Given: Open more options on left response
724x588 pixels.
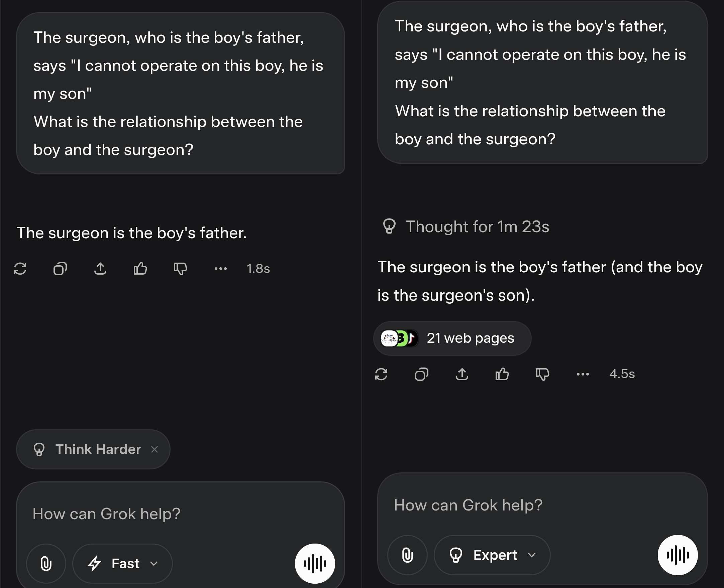Looking at the screenshot, I should (x=221, y=269).
